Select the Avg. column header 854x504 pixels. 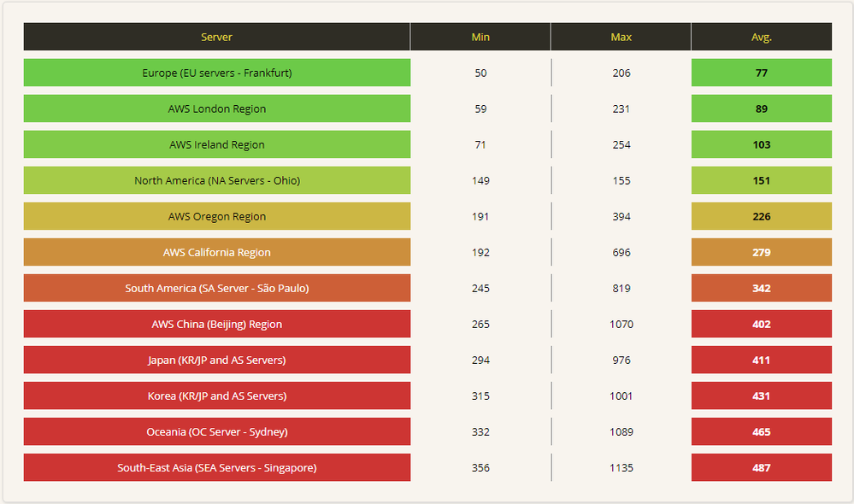(762, 37)
